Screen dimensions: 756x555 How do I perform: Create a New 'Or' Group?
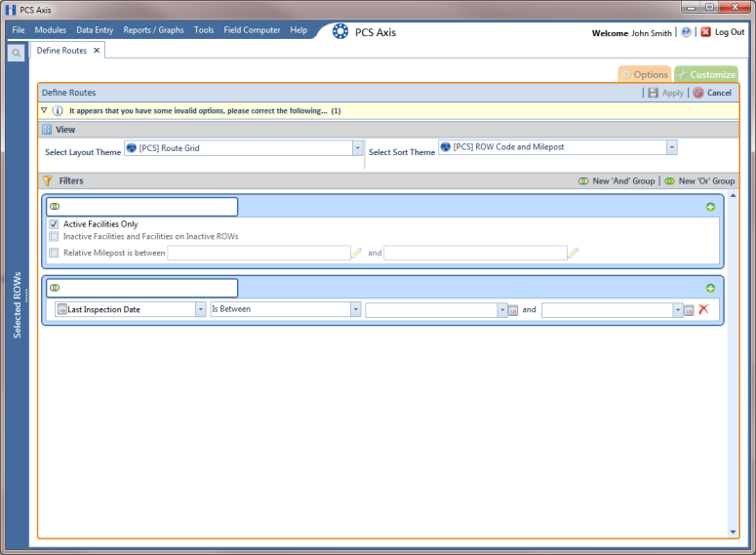click(699, 180)
